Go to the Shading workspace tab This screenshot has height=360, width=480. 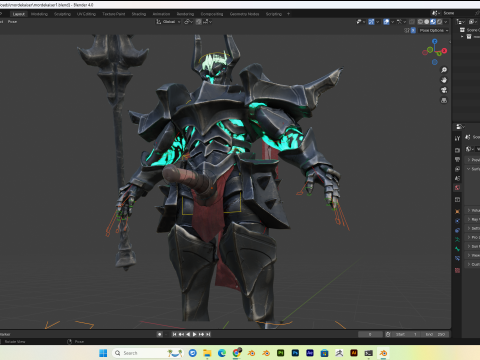(139, 14)
